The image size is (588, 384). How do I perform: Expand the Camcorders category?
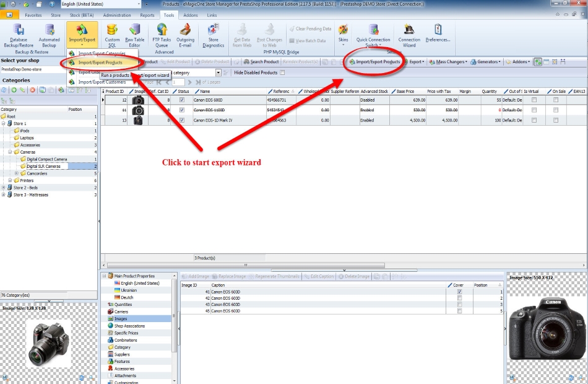click(17, 173)
